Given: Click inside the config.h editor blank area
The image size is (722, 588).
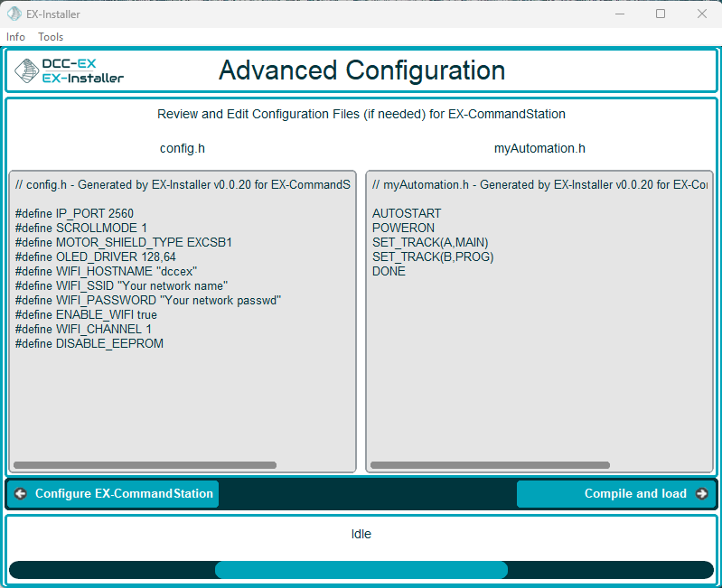Looking at the screenshot, I should (183, 405).
